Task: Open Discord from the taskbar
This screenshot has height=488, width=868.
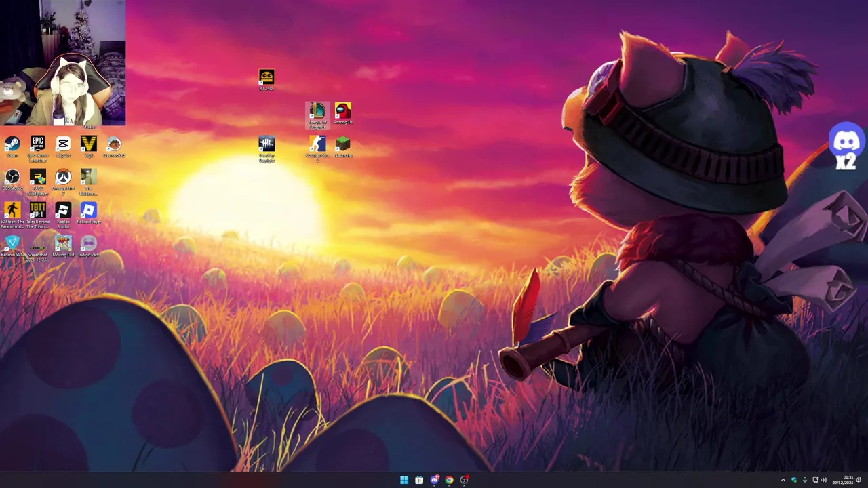Action: coord(434,480)
